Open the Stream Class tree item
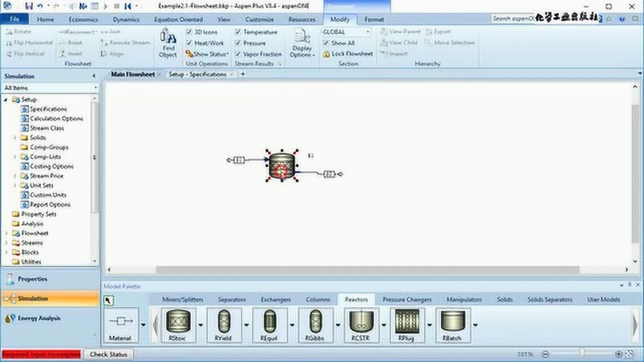The height and width of the screenshot is (362, 644). click(x=43, y=128)
